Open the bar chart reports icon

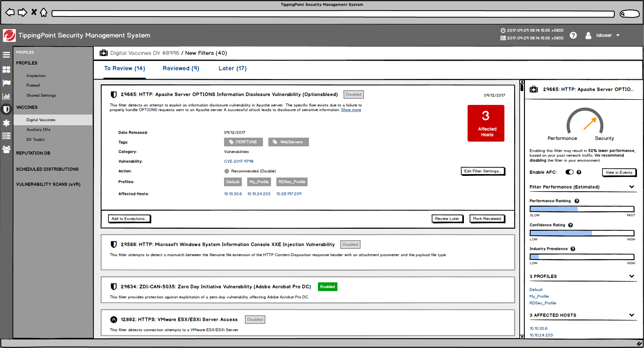6,96
